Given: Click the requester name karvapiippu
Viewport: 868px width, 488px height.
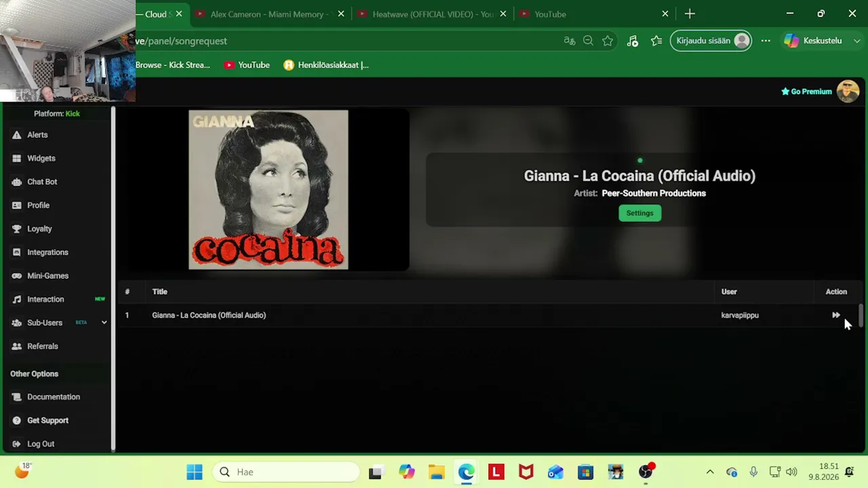Looking at the screenshot, I should [740, 315].
